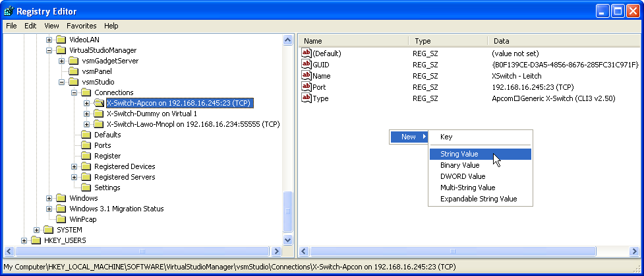Click the (Default) value string icon
The height and width of the screenshot is (276, 644).
pyautogui.click(x=306, y=53)
